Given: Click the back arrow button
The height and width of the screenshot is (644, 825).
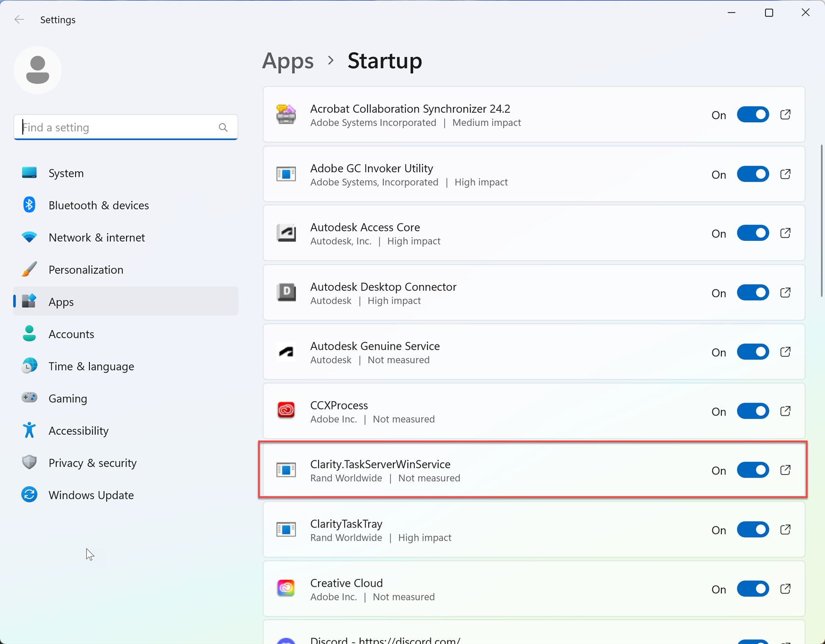Looking at the screenshot, I should coord(19,19).
